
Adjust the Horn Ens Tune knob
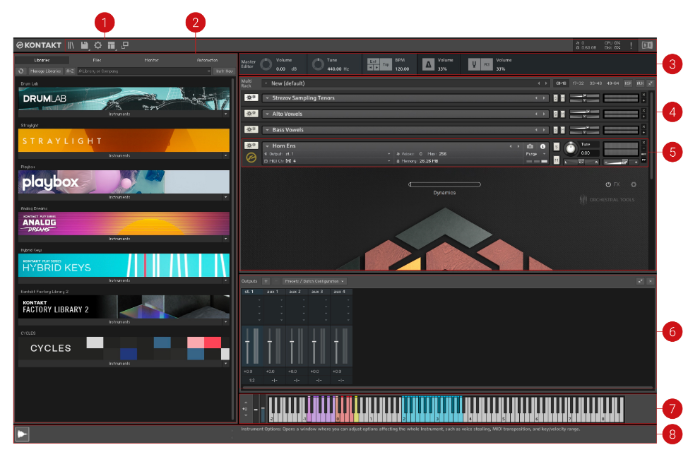click(x=570, y=149)
